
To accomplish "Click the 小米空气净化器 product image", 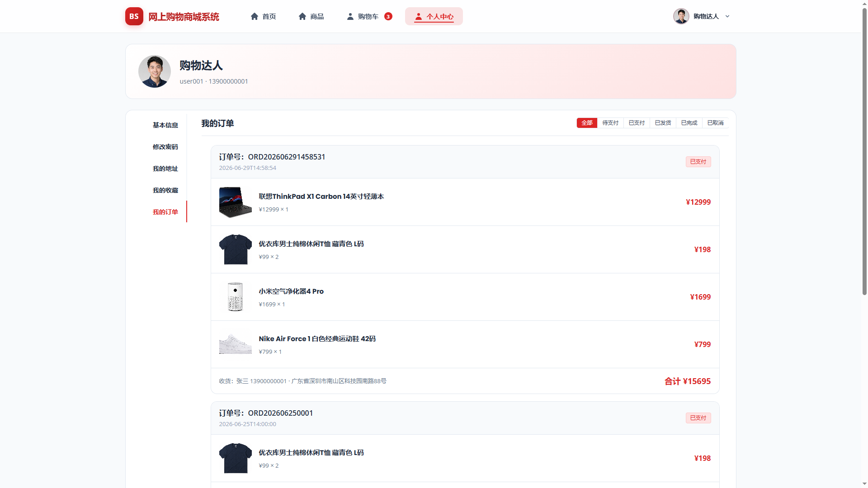I will tap(236, 297).
